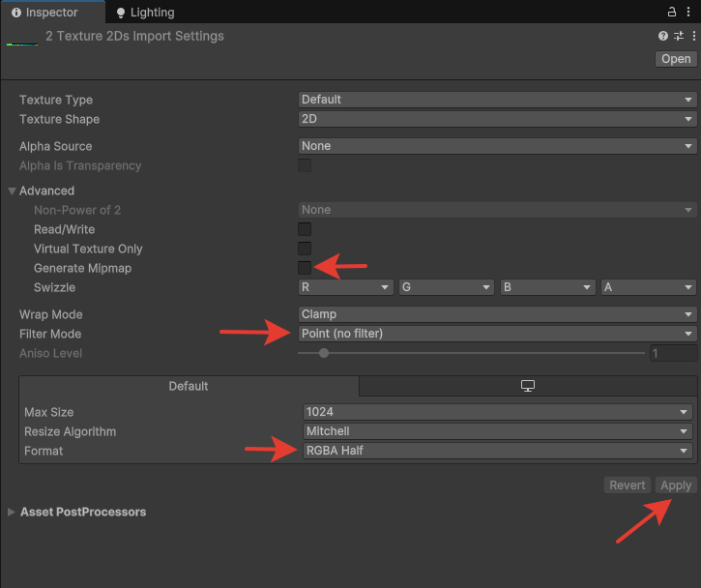This screenshot has width=701, height=588.
Task: Click the Aniso Level slider handle
Action: tap(324, 353)
